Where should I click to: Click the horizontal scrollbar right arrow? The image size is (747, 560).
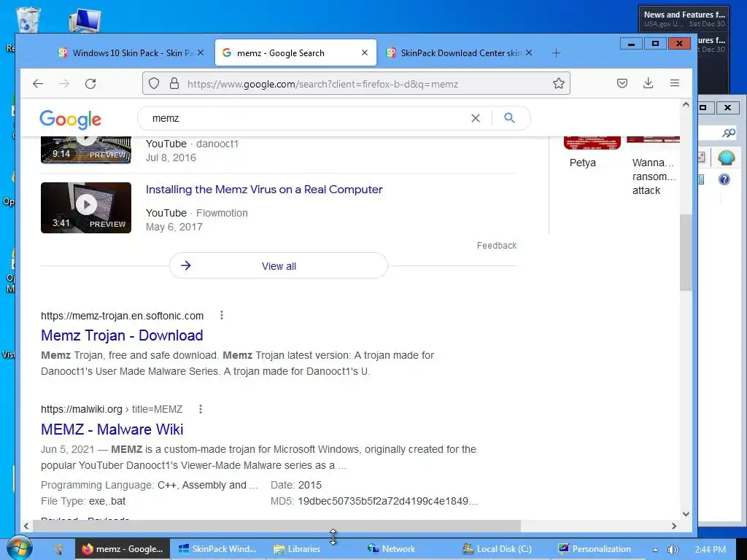coord(674,526)
